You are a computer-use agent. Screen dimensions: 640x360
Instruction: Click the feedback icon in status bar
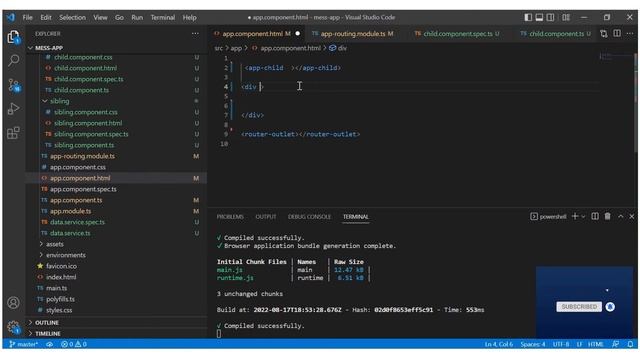click(616, 344)
